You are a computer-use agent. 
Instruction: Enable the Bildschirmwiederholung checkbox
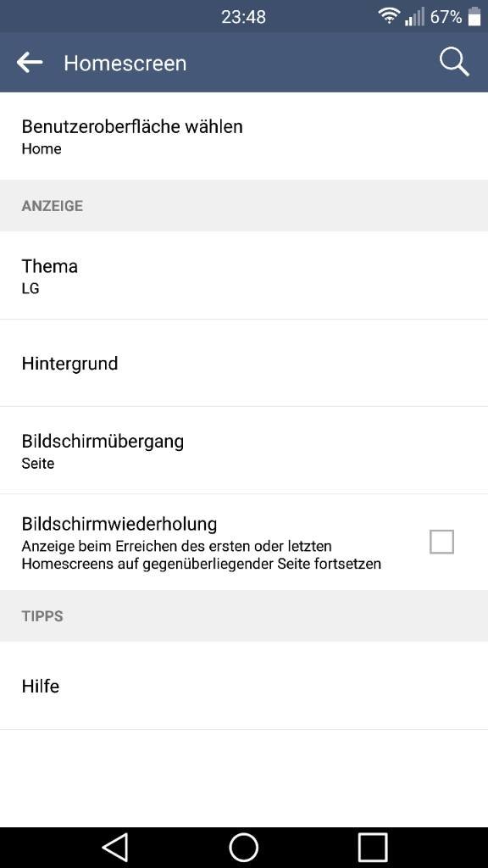[x=441, y=542]
